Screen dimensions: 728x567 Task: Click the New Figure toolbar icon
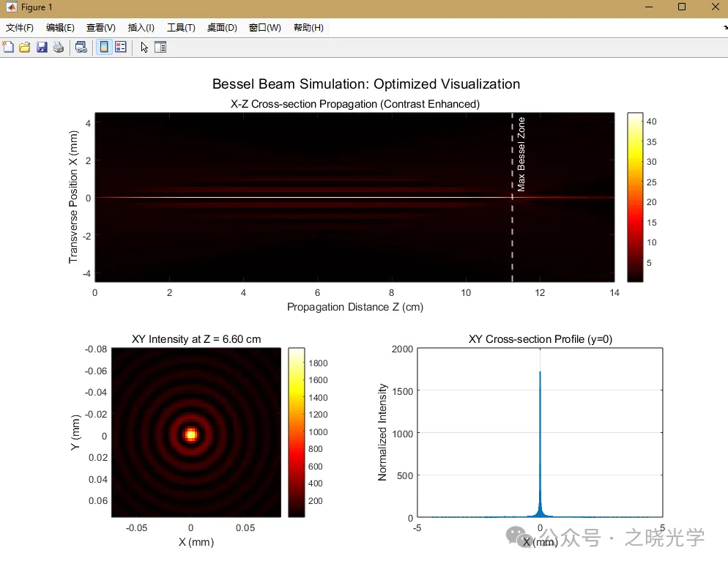click(x=8, y=48)
